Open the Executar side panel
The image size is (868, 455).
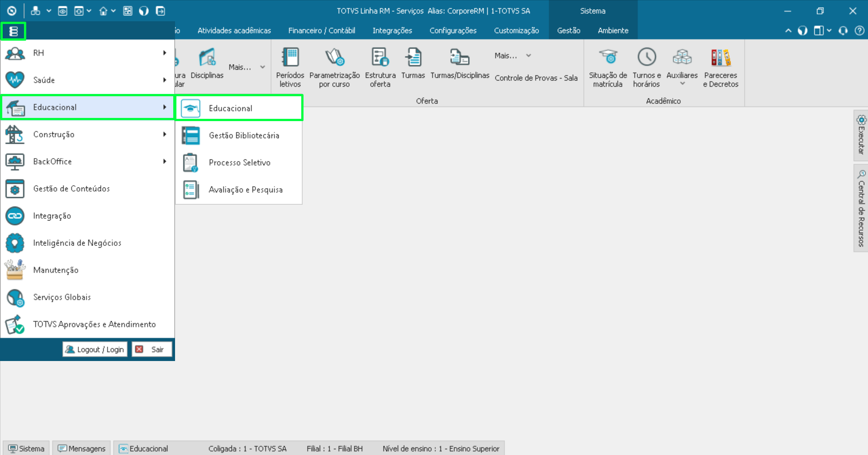(861, 136)
